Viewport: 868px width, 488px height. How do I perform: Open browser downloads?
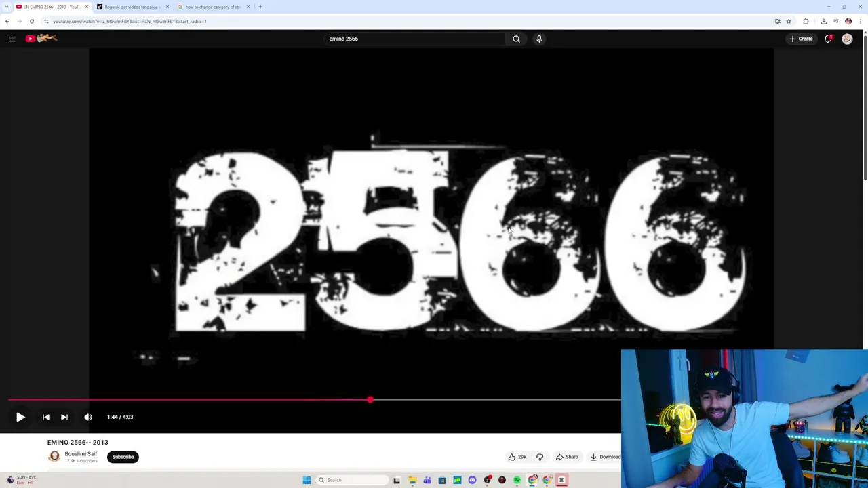tap(824, 21)
